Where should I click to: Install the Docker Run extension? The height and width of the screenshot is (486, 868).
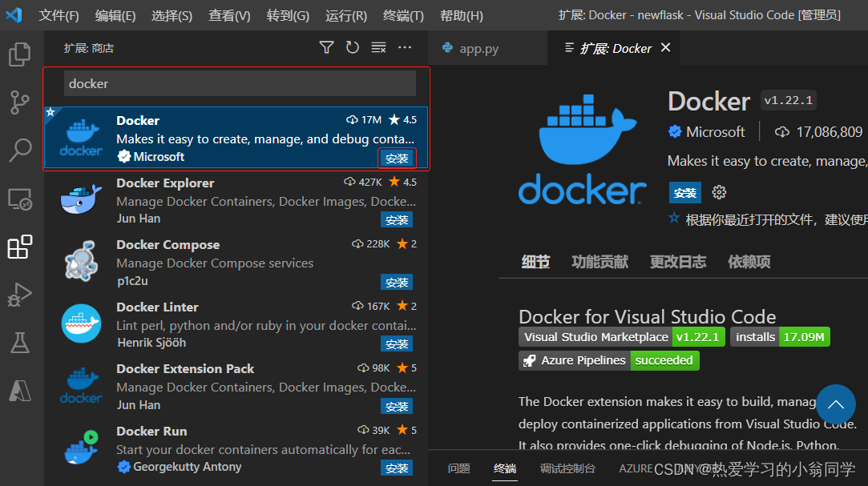(397, 468)
